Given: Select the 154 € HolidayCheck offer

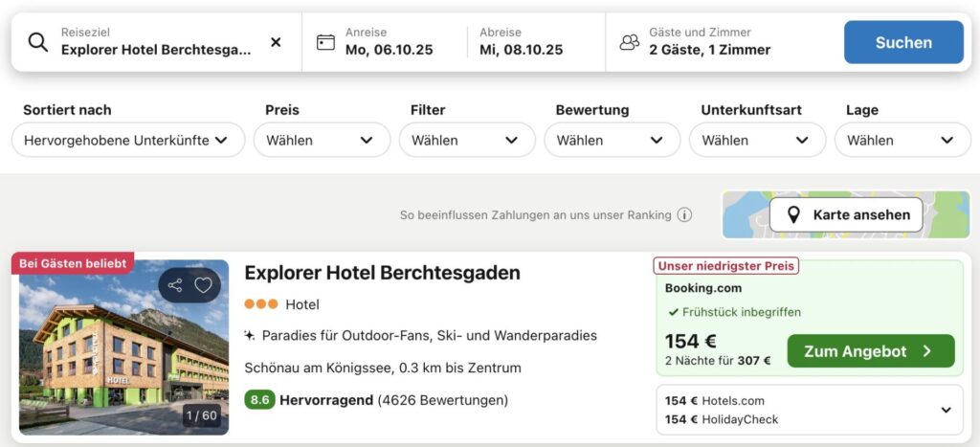Looking at the screenshot, I should point(722,419).
